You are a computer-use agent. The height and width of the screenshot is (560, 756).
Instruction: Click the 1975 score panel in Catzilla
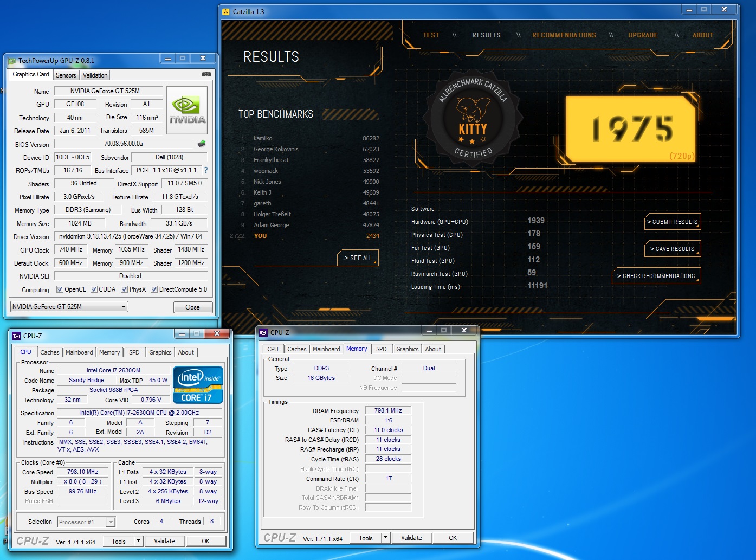(630, 130)
